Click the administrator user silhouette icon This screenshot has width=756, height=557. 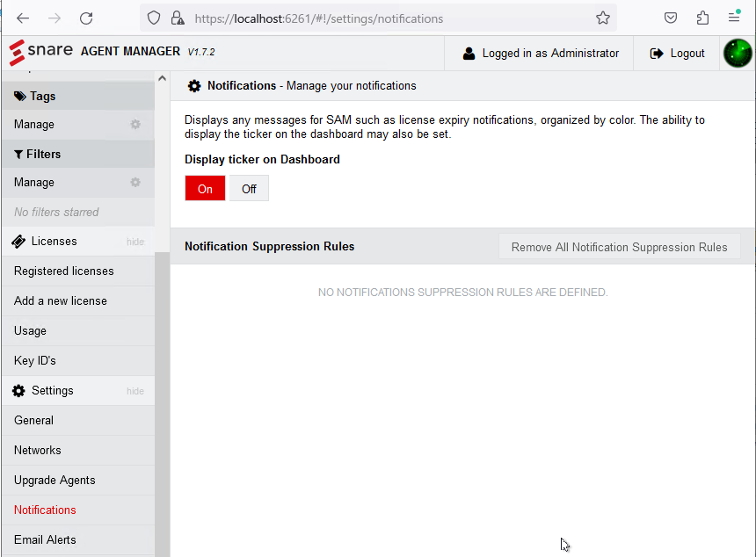469,54
